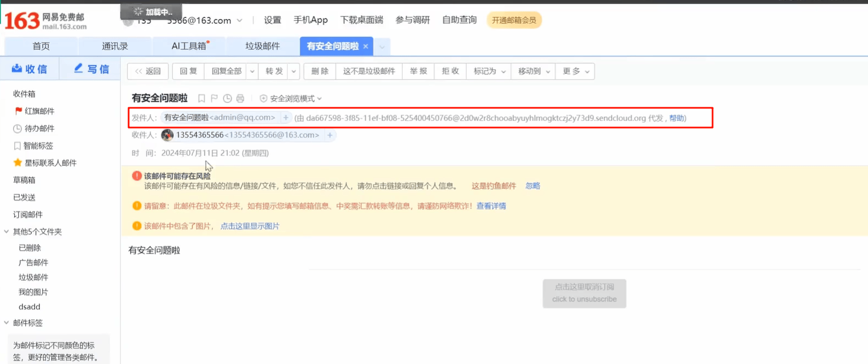Switch to the 首页 tab
Viewport: 868px width, 364px height.
tap(41, 47)
